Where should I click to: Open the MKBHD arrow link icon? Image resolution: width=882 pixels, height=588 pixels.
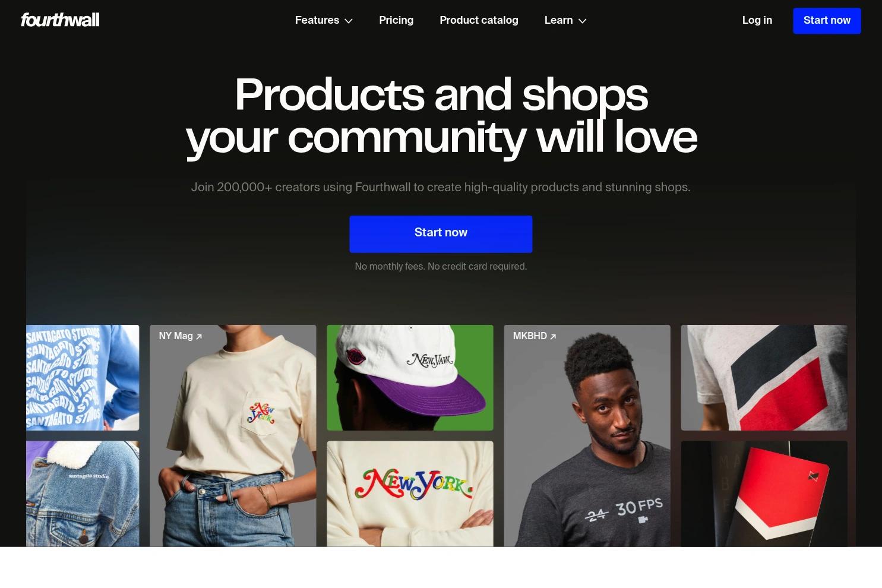pos(553,337)
